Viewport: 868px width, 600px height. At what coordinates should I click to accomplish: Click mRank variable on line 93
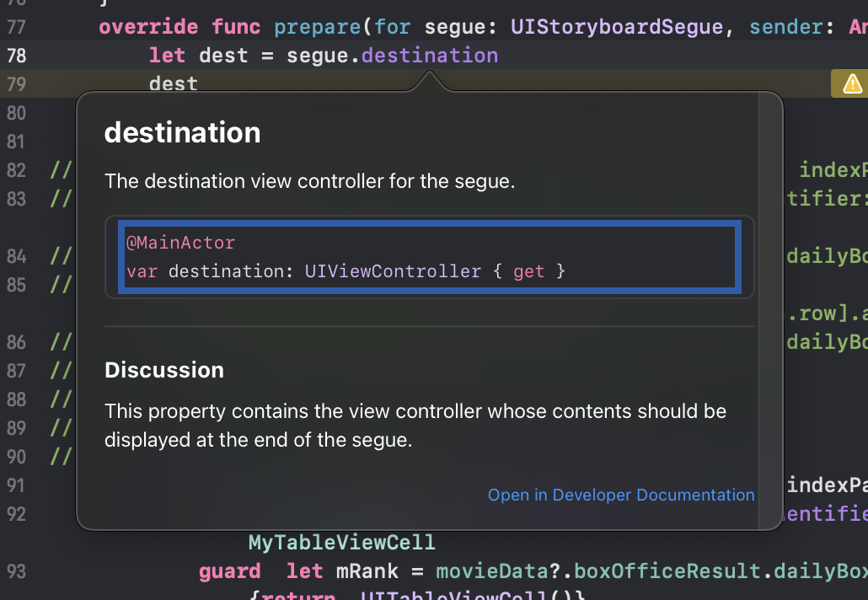click(367, 571)
